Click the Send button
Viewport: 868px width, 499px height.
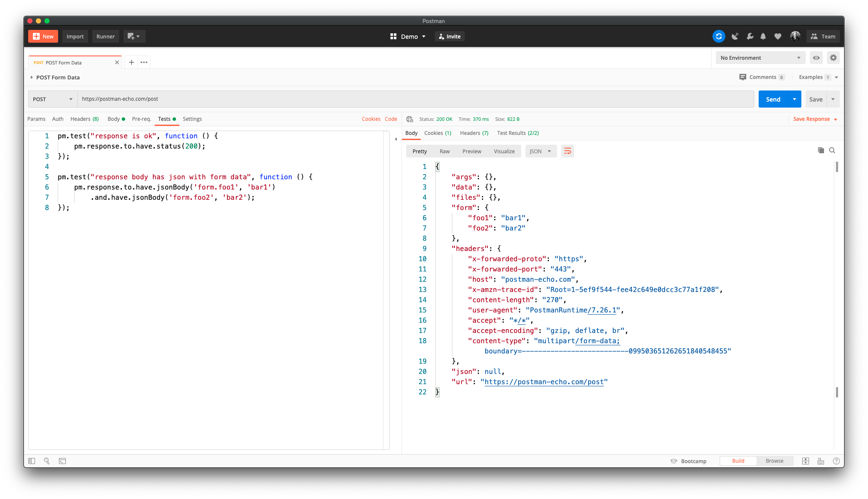773,99
